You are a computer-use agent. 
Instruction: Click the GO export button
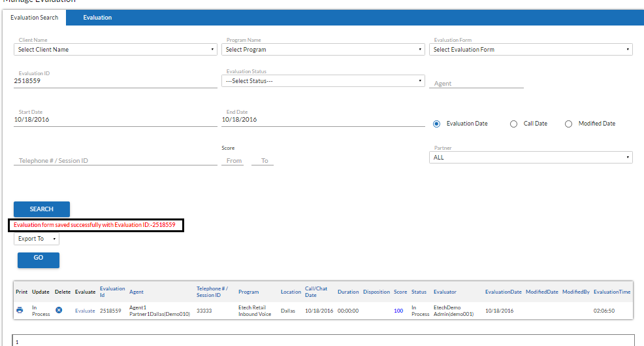click(38, 260)
